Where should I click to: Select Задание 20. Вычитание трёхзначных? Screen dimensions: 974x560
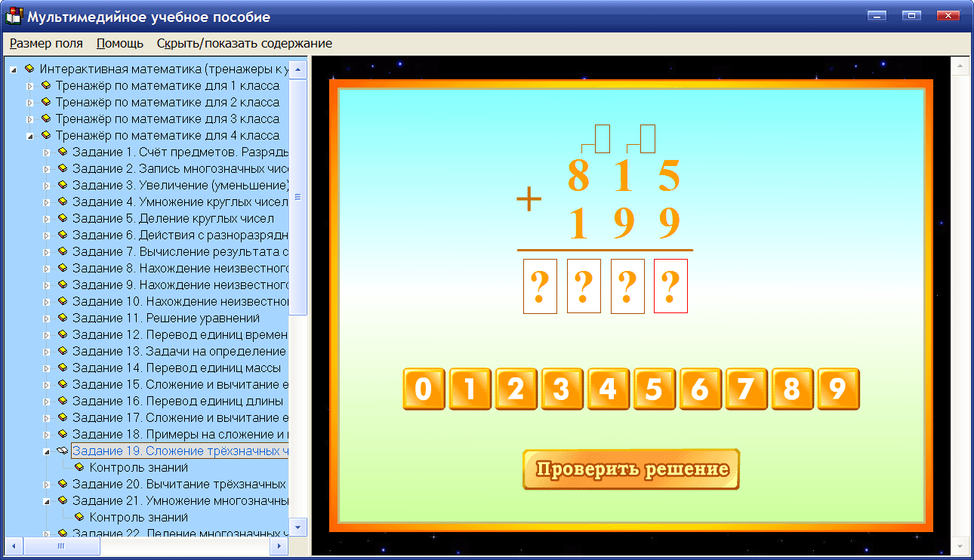coord(180,485)
